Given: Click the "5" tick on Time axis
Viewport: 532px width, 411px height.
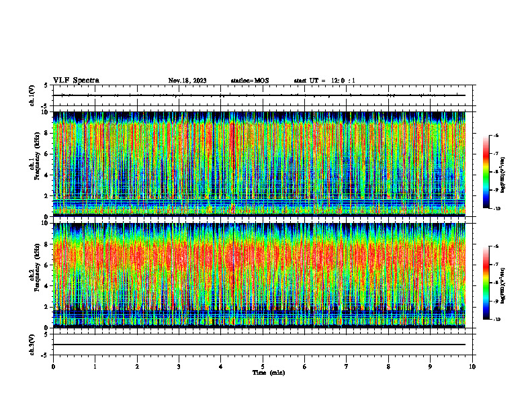Looking at the screenshot, I should 263,367.
